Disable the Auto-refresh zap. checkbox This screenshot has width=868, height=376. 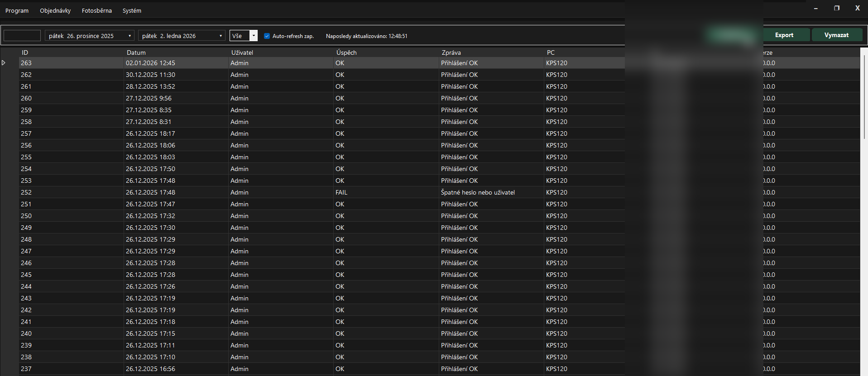click(267, 36)
